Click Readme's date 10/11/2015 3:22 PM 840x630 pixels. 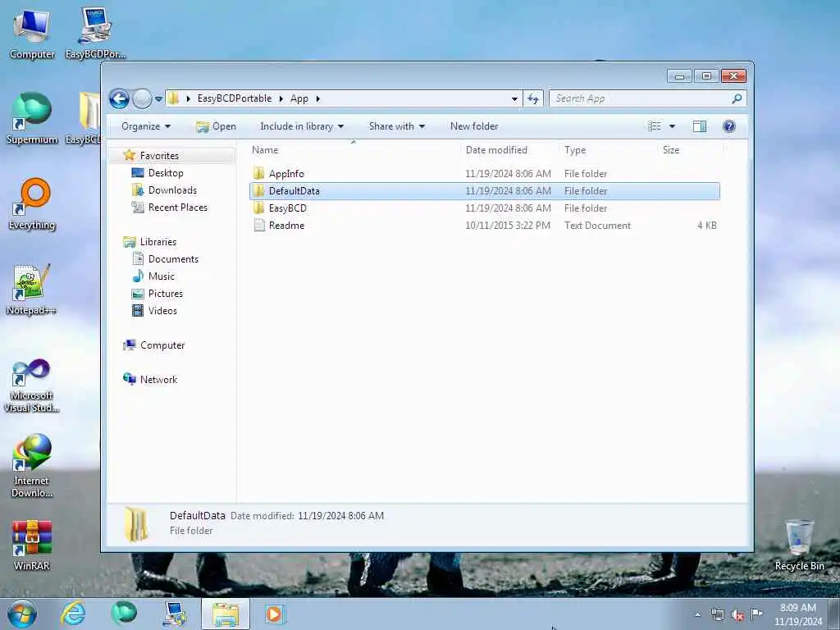pos(507,226)
